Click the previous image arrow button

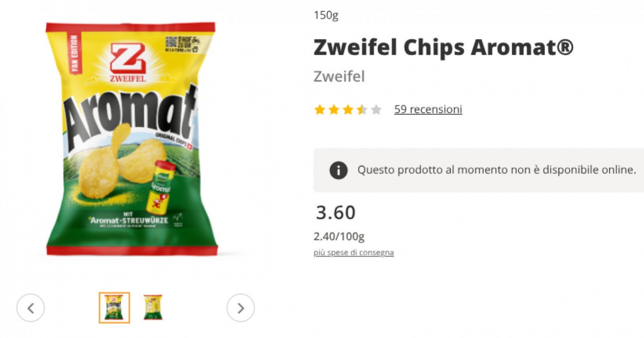pos(31,308)
